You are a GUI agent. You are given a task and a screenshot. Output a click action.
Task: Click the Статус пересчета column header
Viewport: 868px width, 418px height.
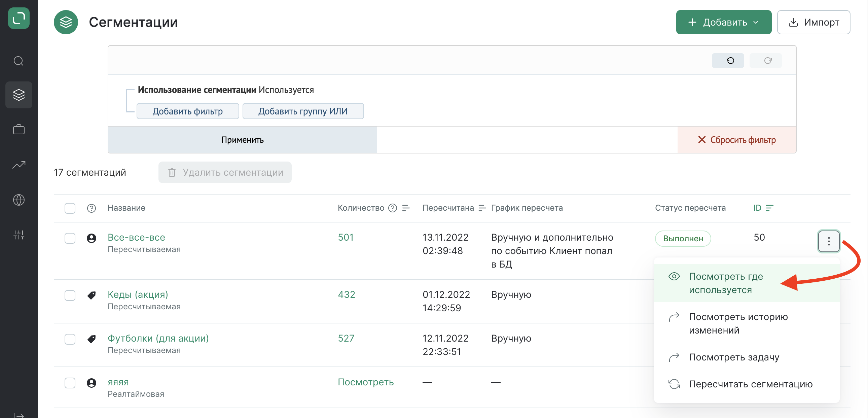tap(690, 208)
